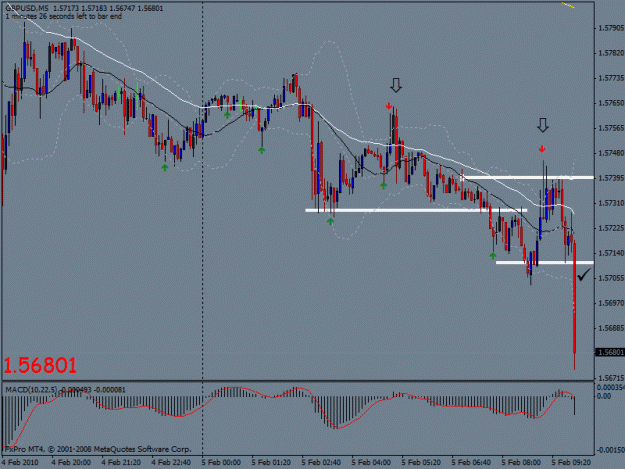
Task: Select the 1.57820 price scale label
Action: pos(611,53)
